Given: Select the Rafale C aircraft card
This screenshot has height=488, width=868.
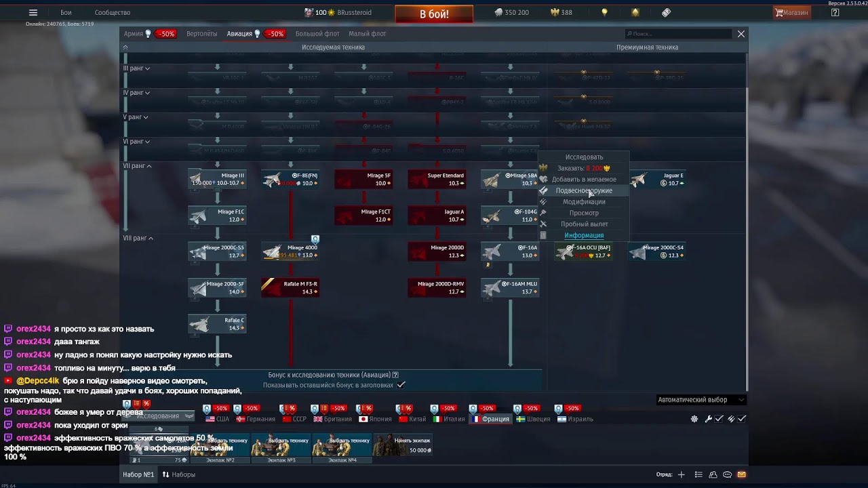Looking at the screenshot, I should point(217,324).
